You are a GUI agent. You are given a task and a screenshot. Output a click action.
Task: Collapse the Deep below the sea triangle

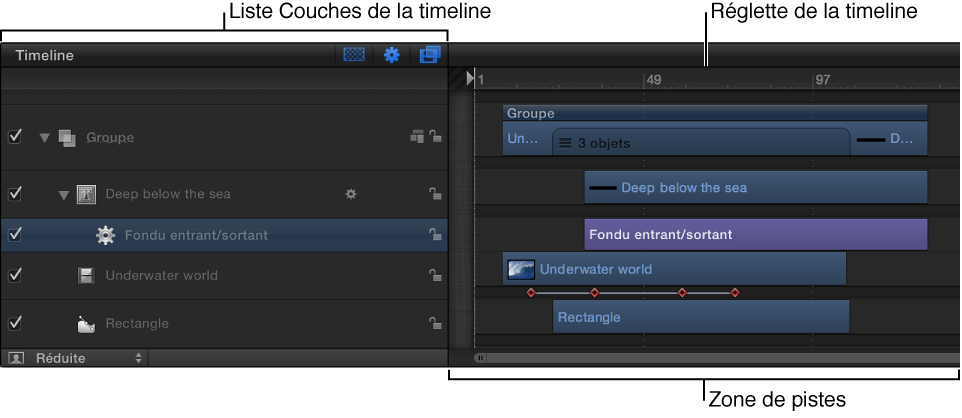[x=64, y=195]
